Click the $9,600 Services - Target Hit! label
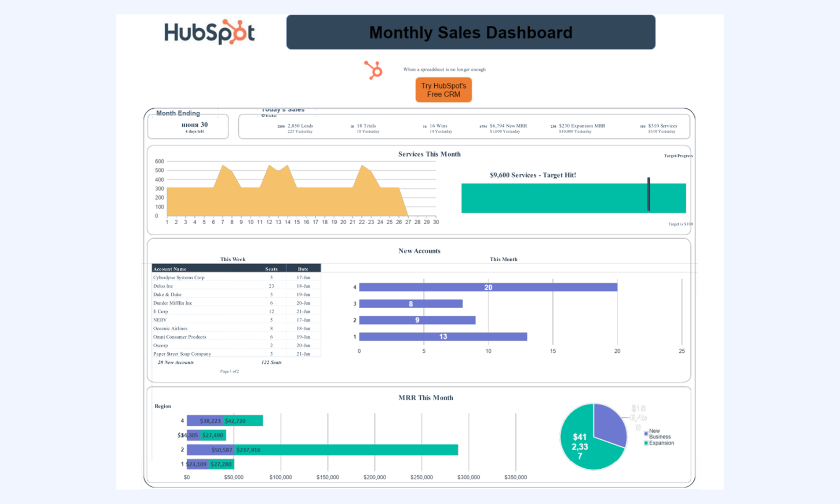Screen dimensions: 840x504 pyautogui.click(x=533, y=175)
